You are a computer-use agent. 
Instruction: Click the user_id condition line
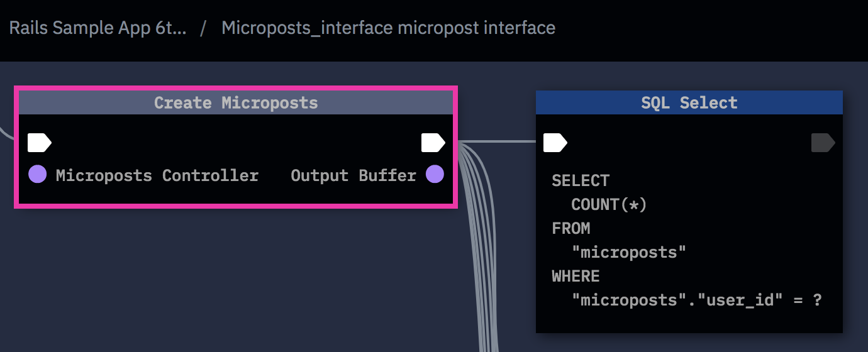coord(696,300)
